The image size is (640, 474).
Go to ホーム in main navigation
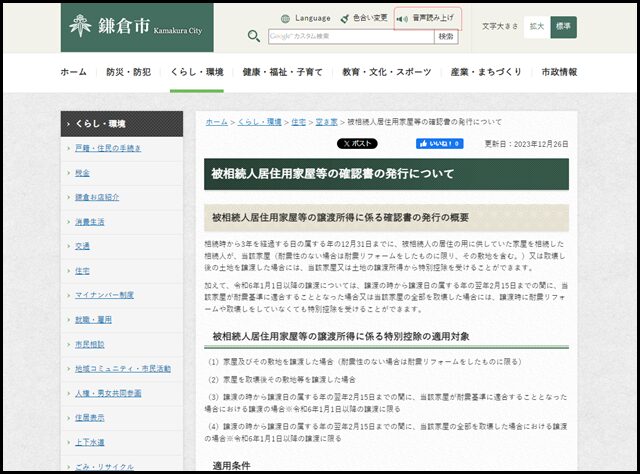tap(73, 72)
